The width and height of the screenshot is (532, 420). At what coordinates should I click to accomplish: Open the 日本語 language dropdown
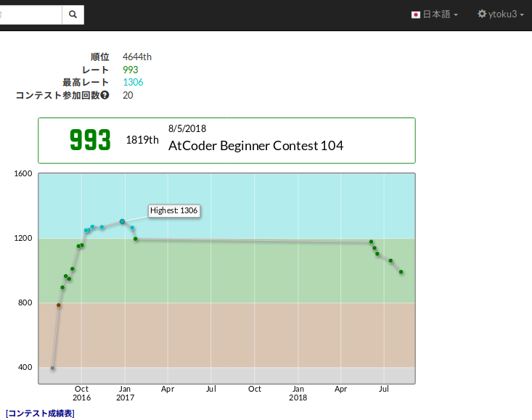(x=435, y=15)
